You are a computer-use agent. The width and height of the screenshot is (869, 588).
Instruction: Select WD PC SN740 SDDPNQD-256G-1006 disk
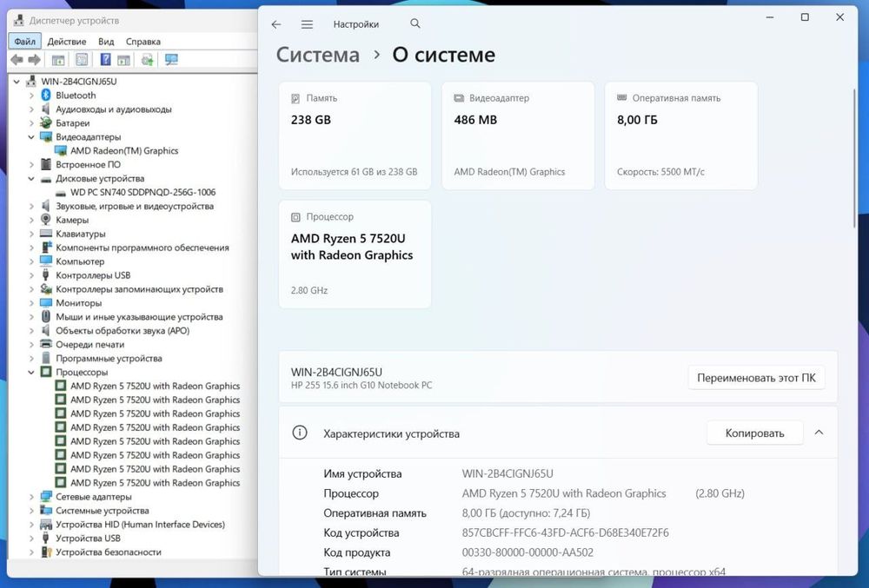143,192
